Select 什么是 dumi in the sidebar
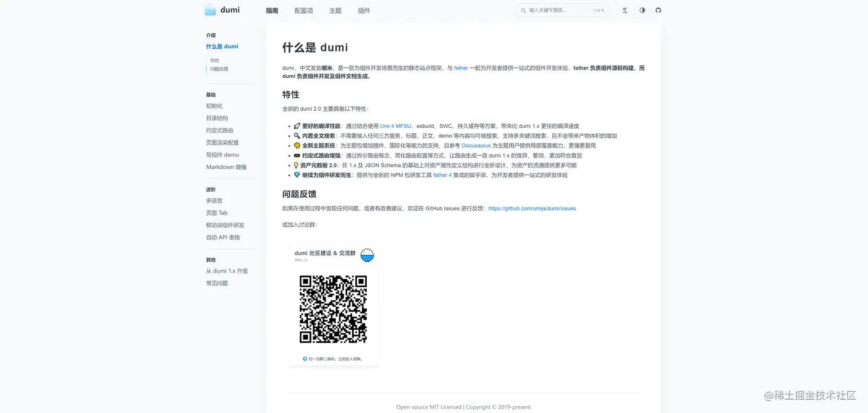 click(222, 46)
